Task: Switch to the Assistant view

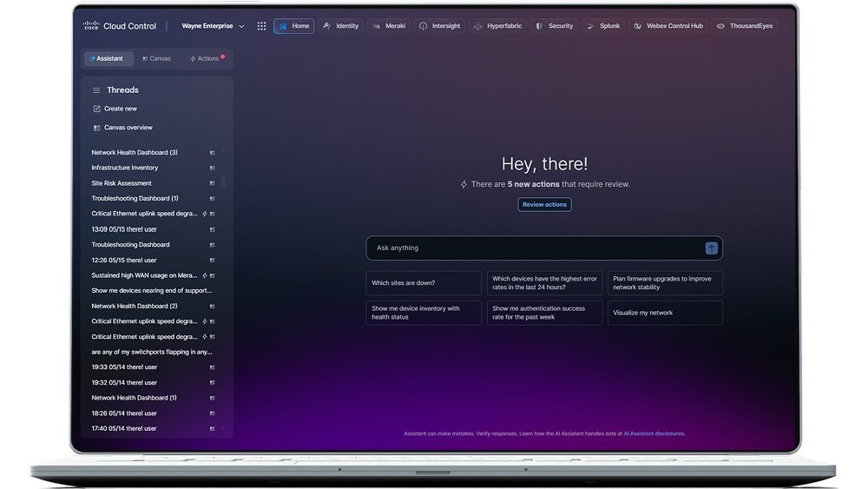Action: pyautogui.click(x=108, y=59)
